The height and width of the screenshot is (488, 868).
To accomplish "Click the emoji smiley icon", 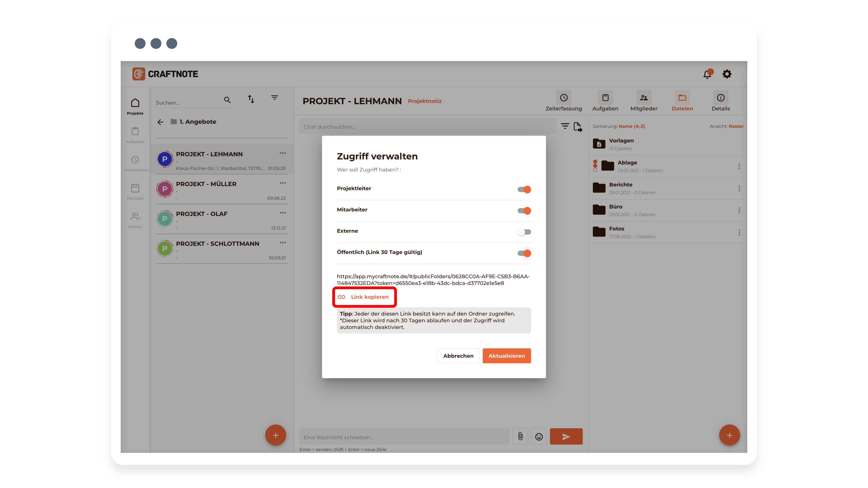I will [539, 436].
